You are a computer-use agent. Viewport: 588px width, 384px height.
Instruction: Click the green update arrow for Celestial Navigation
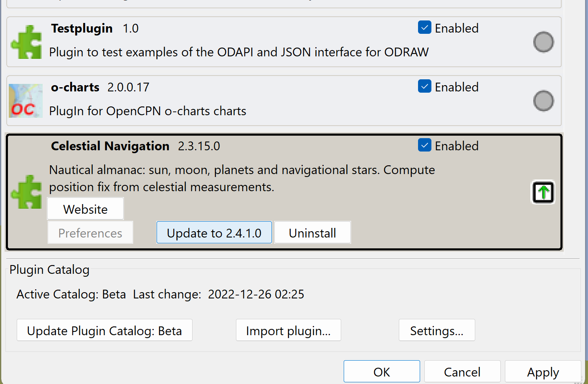542,192
